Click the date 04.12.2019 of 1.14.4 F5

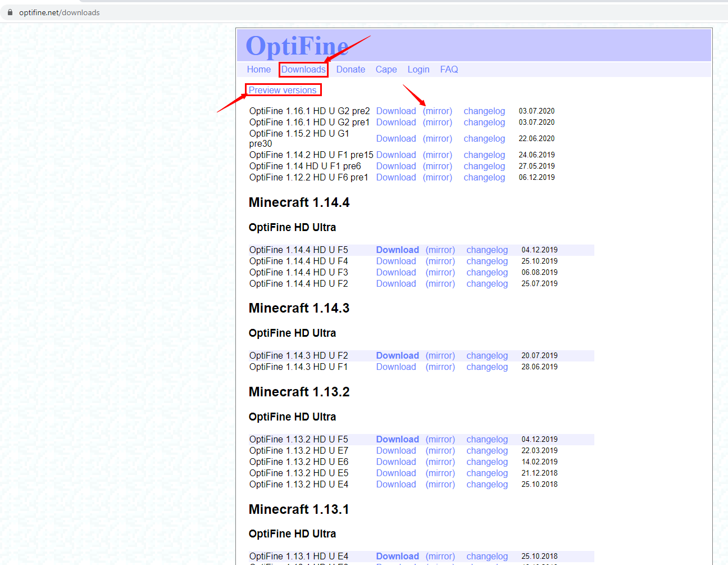[539, 250]
